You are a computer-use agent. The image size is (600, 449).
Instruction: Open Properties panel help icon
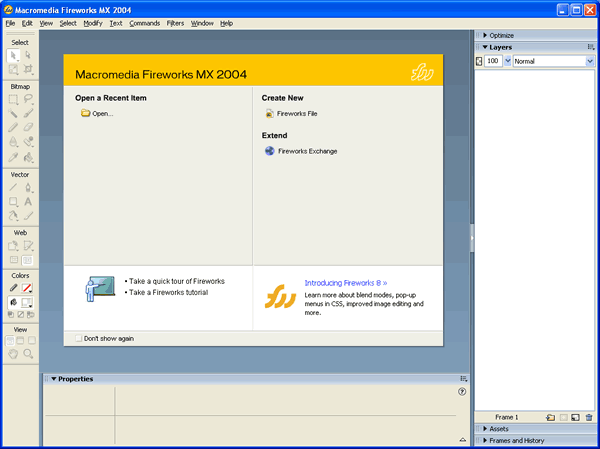(462, 392)
